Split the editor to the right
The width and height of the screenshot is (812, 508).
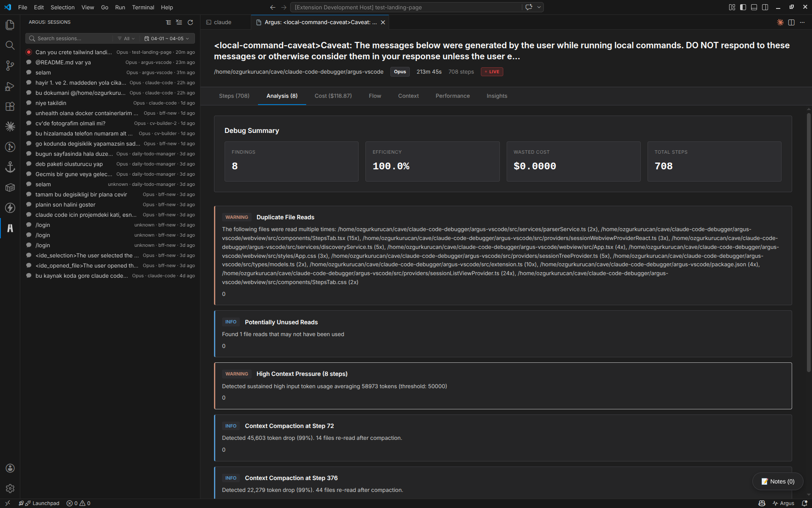(791, 22)
